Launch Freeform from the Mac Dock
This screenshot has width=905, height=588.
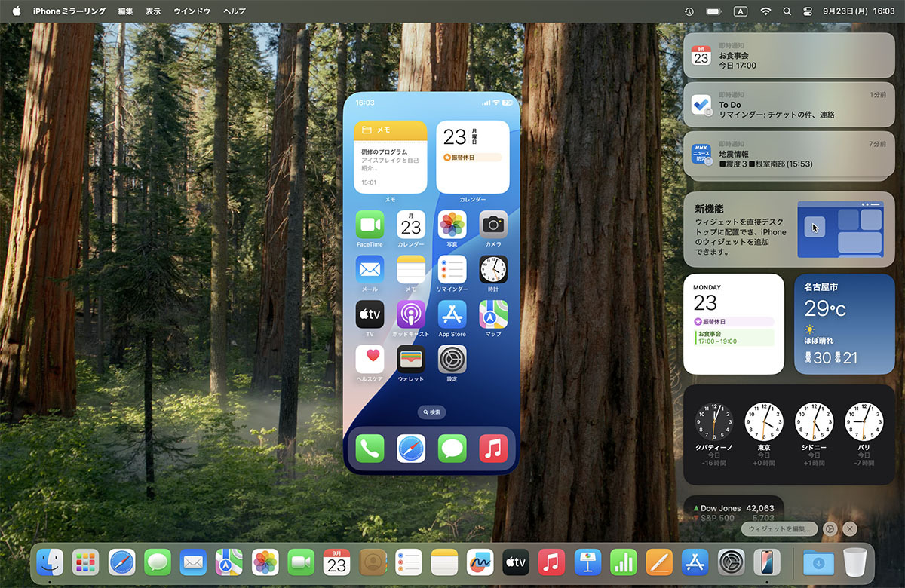pos(480,562)
